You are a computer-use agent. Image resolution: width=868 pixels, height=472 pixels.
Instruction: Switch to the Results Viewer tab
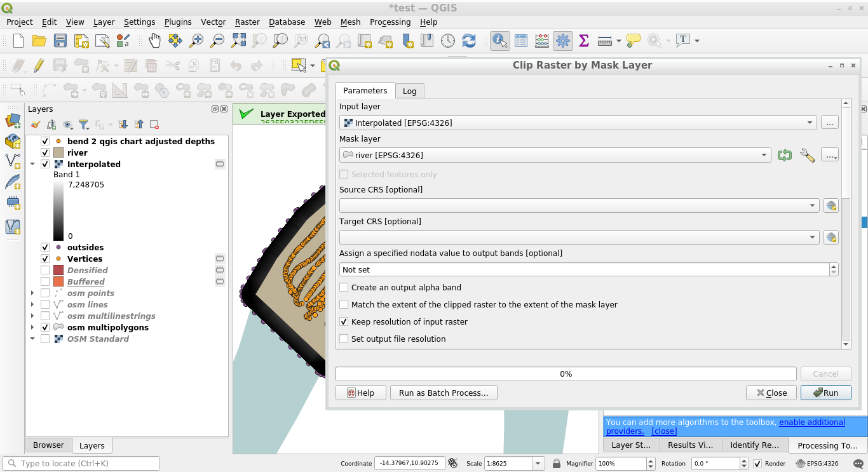tap(691, 445)
